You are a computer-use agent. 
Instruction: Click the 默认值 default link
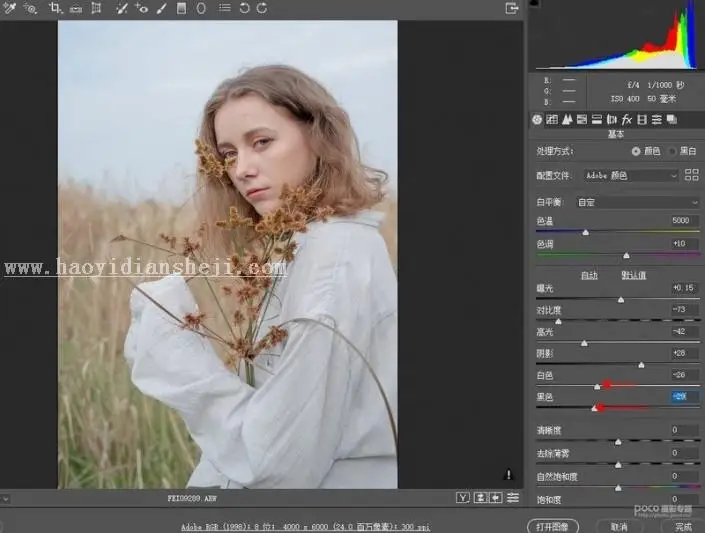click(x=634, y=275)
